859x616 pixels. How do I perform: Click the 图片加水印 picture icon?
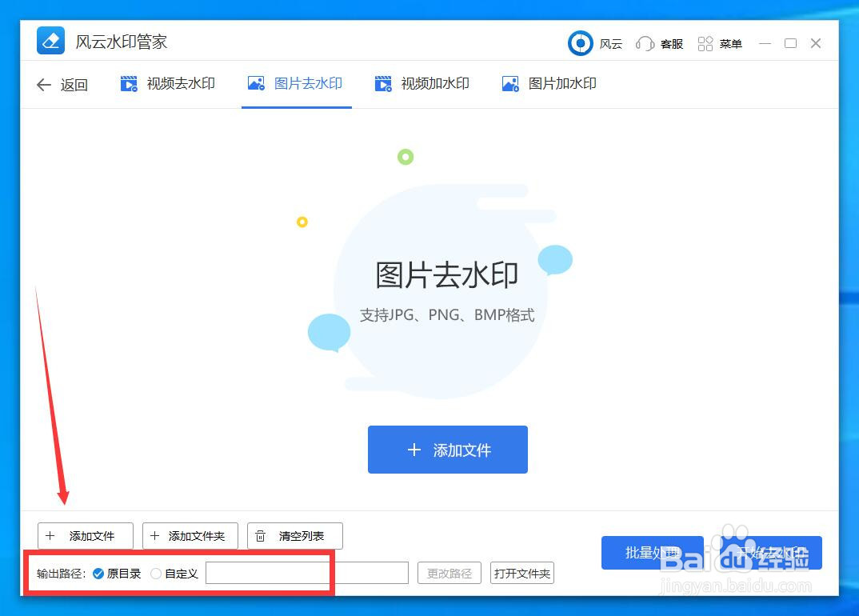[x=510, y=83]
